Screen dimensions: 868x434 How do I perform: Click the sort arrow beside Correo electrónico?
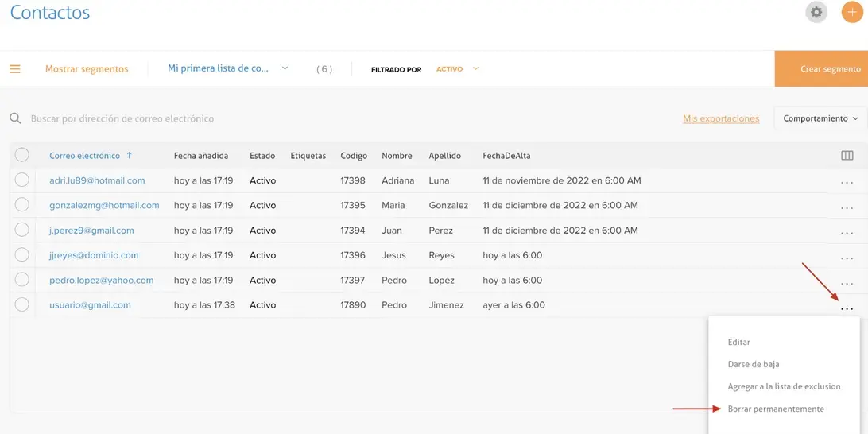point(129,156)
